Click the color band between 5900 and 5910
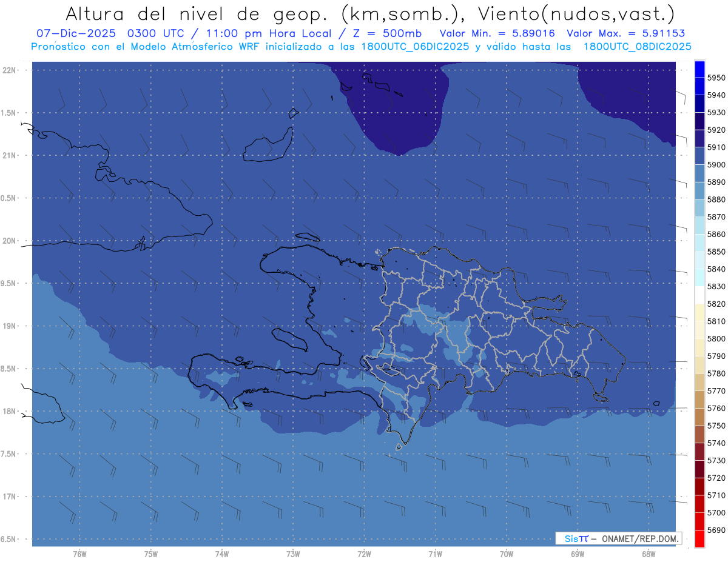This screenshot has width=728, height=562. (699, 156)
